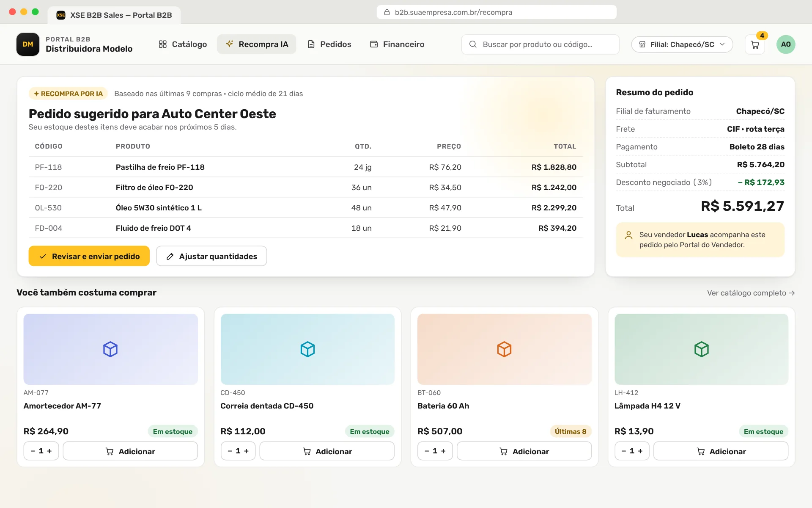
Task: Click the discount – R$ 172,93 value
Action: coord(761,182)
